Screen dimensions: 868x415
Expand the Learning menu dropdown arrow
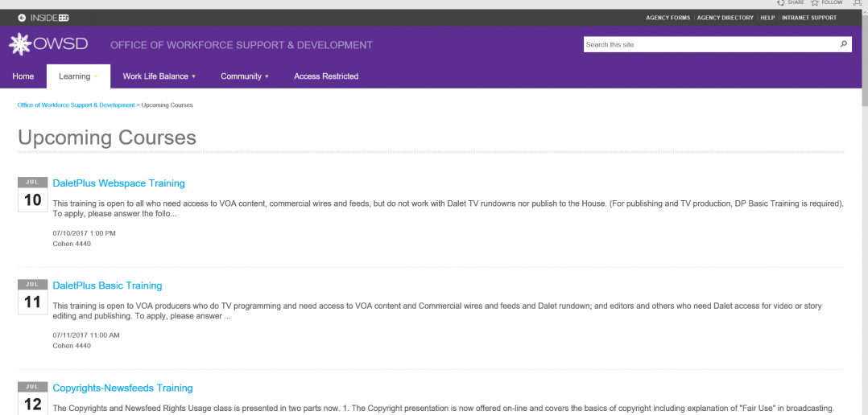coord(95,76)
